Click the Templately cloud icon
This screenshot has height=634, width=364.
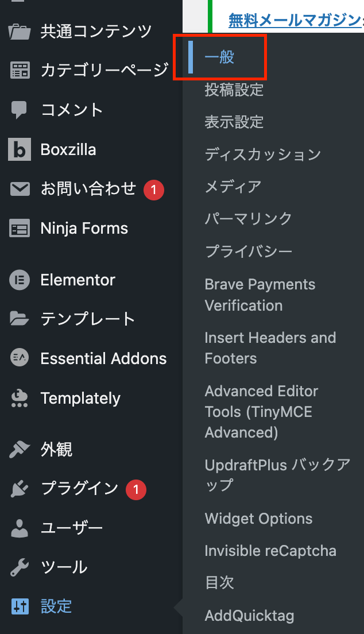point(20,399)
